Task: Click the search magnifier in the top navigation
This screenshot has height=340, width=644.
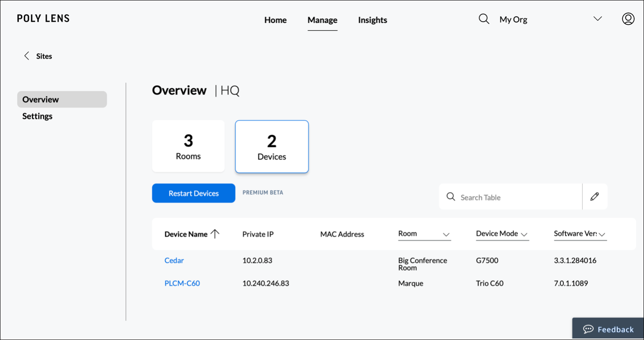Action: pyautogui.click(x=484, y=19)
